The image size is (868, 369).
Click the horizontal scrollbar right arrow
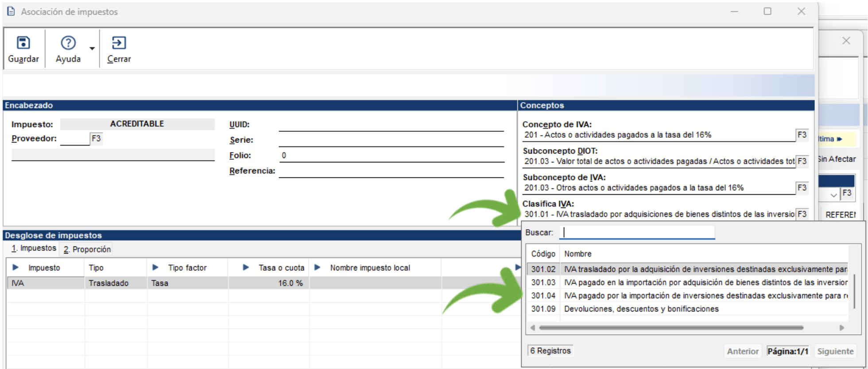point(841,328)
